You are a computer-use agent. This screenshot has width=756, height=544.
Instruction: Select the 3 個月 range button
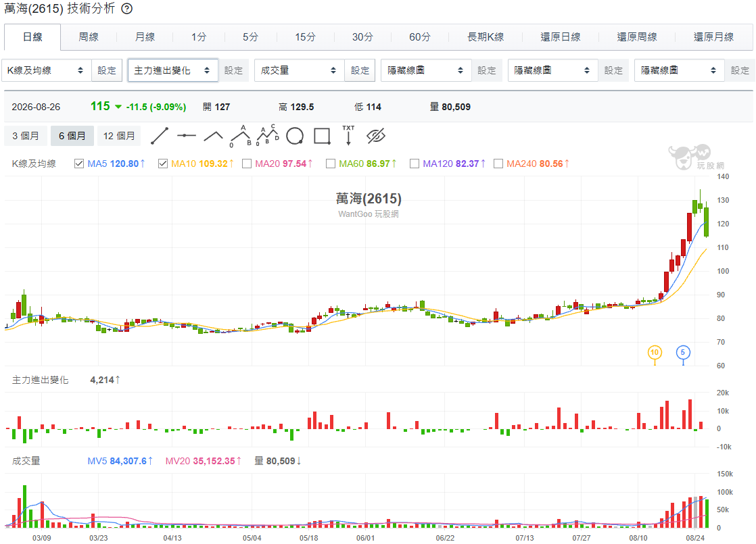click(26, 136)
